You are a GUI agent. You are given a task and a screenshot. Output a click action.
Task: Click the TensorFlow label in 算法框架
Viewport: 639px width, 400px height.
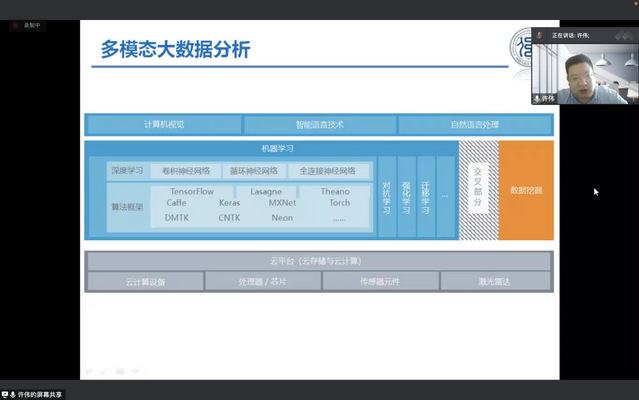tap(192, 191)
